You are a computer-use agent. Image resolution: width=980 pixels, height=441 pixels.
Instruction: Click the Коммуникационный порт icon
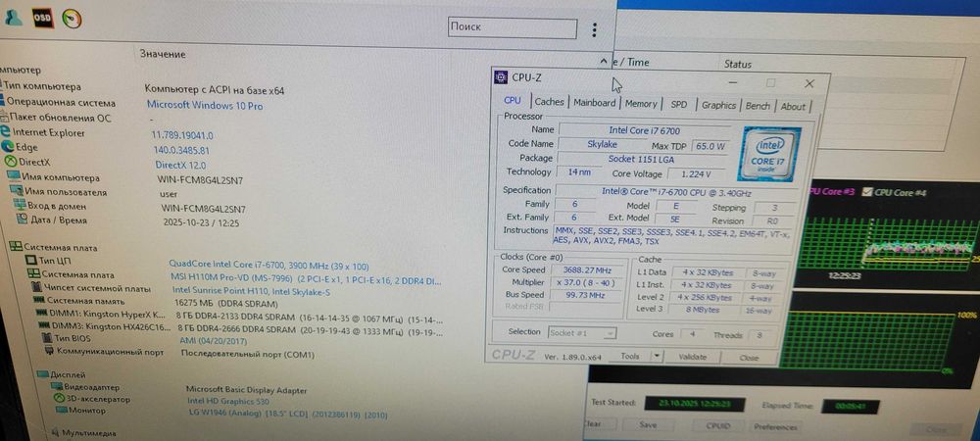coord(49,351)
